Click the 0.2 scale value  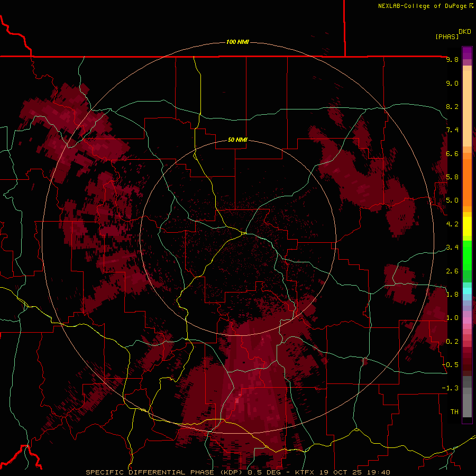pyautogui.click(x=452, y=342)
